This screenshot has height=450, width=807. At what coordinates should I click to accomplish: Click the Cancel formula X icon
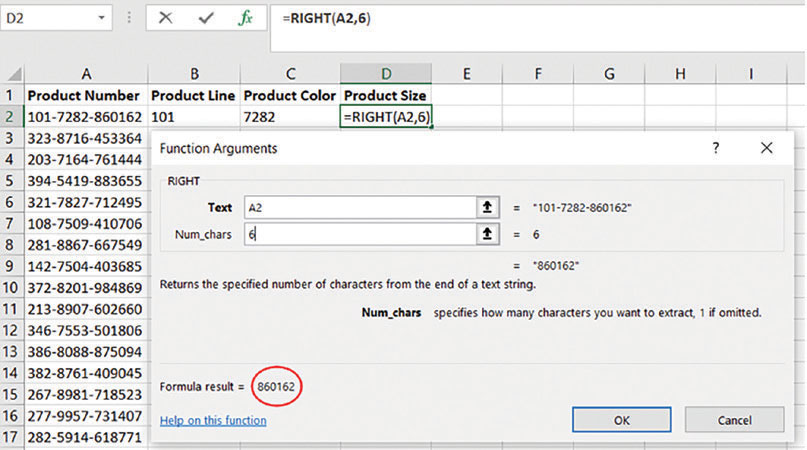166,18
